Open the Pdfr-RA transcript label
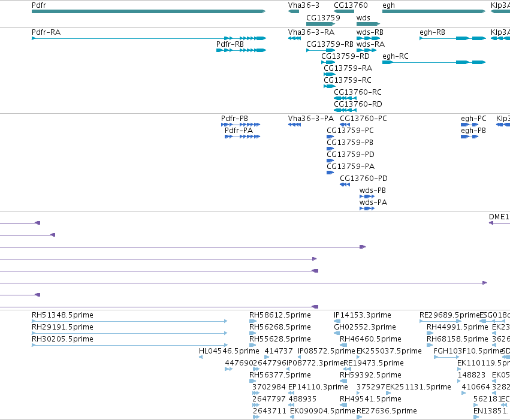 coord(46,32)
